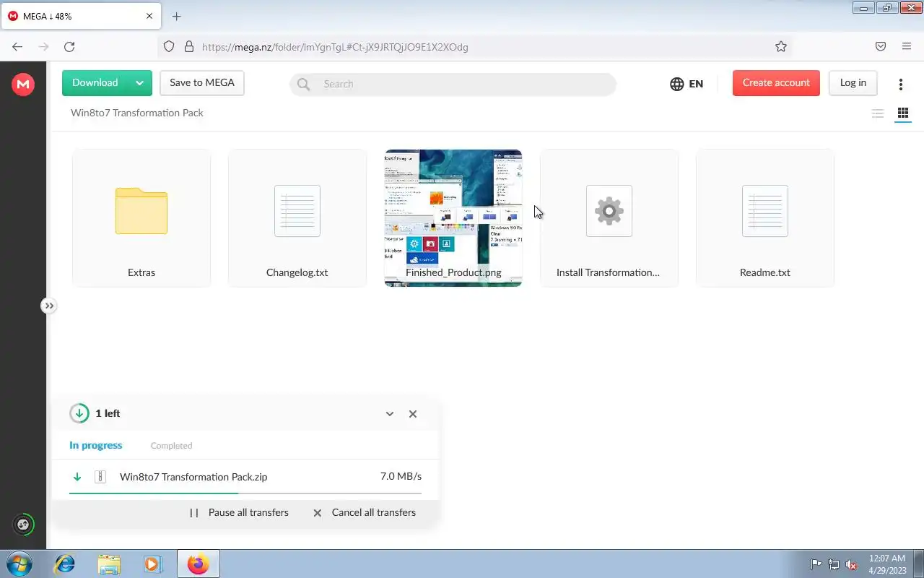Click the Action Center flag icon
Image resolution: width=924 pixels, height=578 pixels.
pyautogui.click(x=816, y=564)
